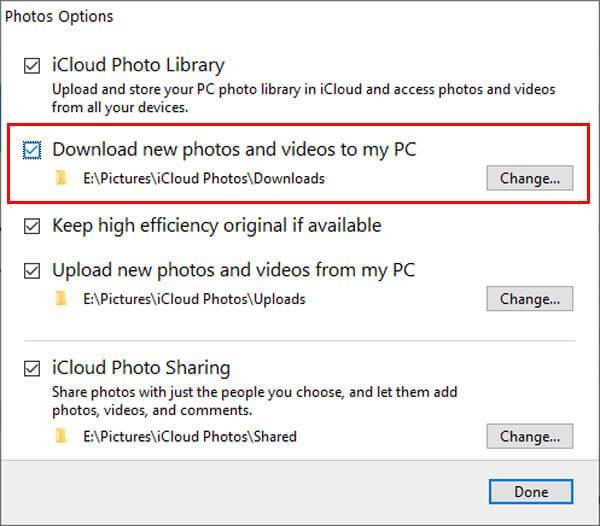Click the folder icon beside the Uploads path
600x526 pixels.
tap(62, 299)
